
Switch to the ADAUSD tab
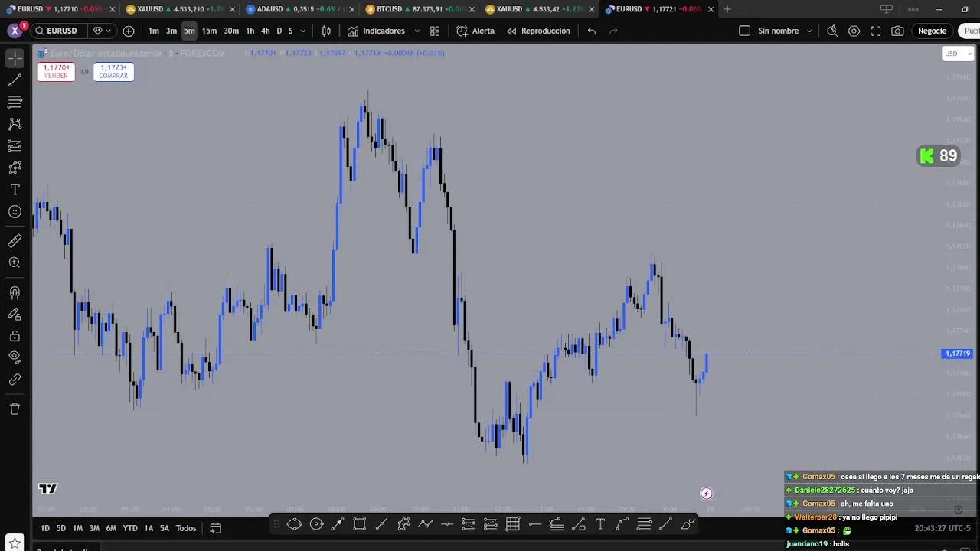point(299,9)
